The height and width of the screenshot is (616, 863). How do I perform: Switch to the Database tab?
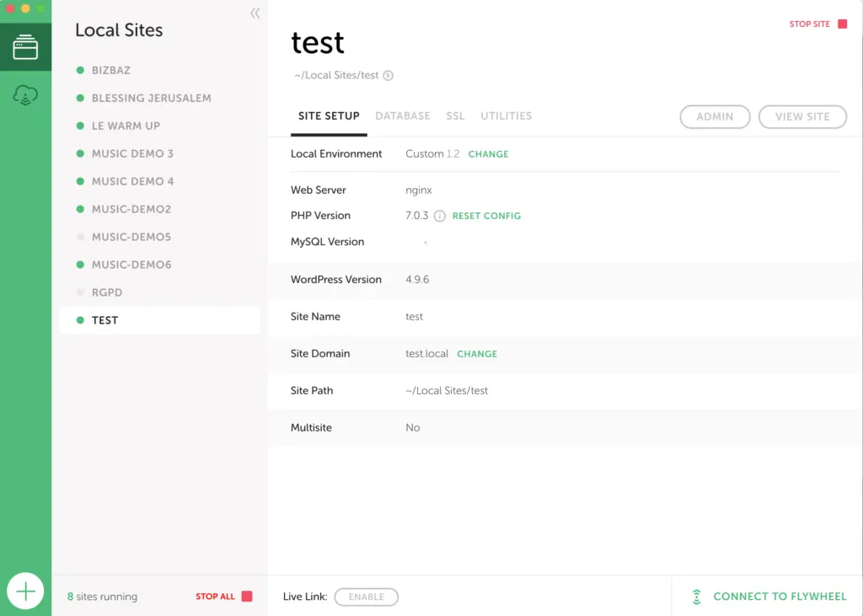coord(403,116)
